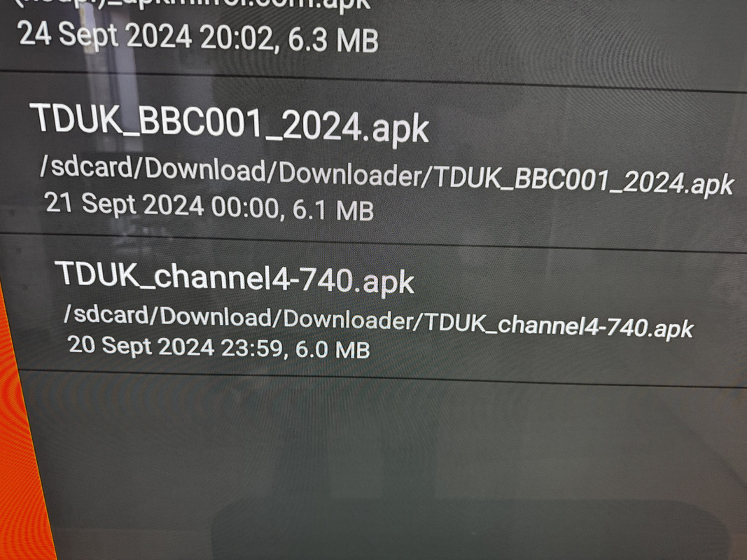The height and width of the screenshot is (560, 747).
Task: Select the 6.1 MB file size label
Action: point(333,210)
